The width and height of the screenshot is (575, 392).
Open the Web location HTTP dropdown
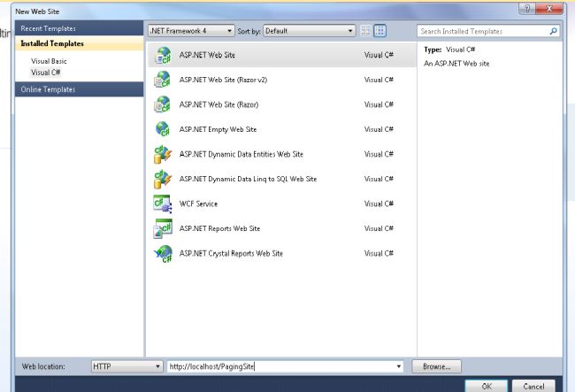(126, 366)
